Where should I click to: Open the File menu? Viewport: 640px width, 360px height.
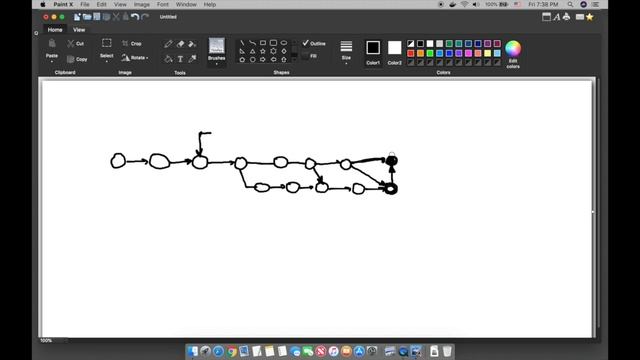pos(85,4)
